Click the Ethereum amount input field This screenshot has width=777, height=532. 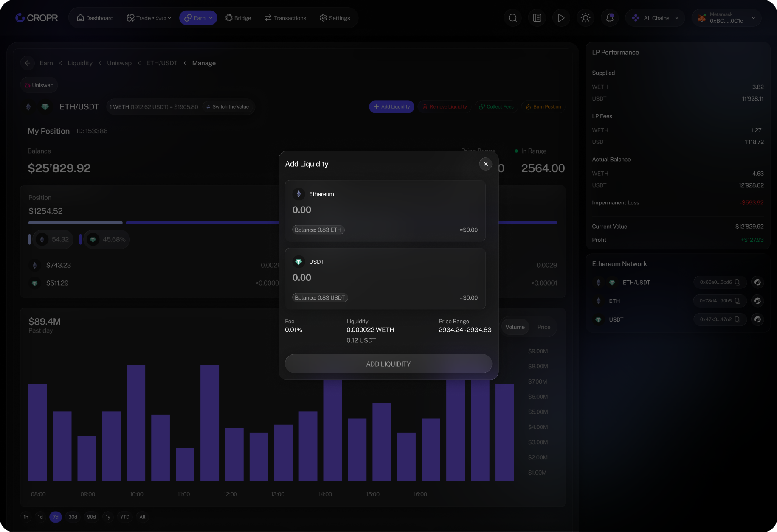pos(385,210)
